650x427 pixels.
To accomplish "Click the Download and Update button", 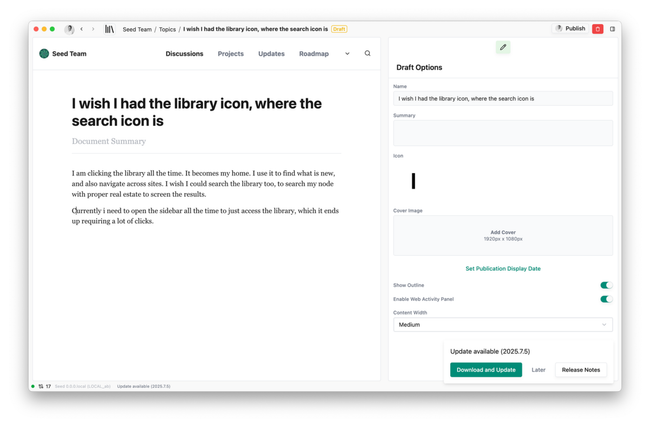I will coord(485,370).
